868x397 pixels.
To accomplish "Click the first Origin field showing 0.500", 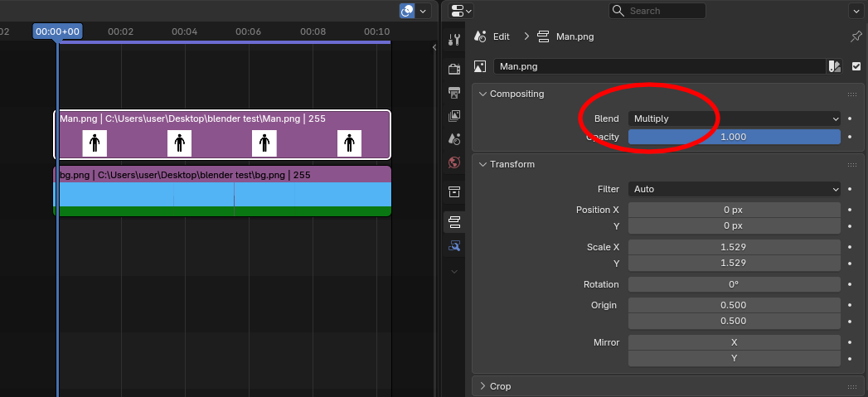I will [734, 305].
